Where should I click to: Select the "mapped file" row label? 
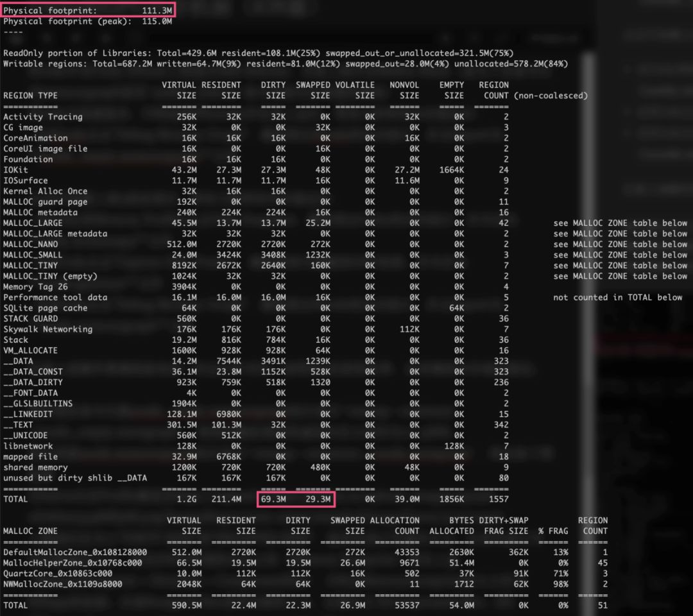point(31,456)
